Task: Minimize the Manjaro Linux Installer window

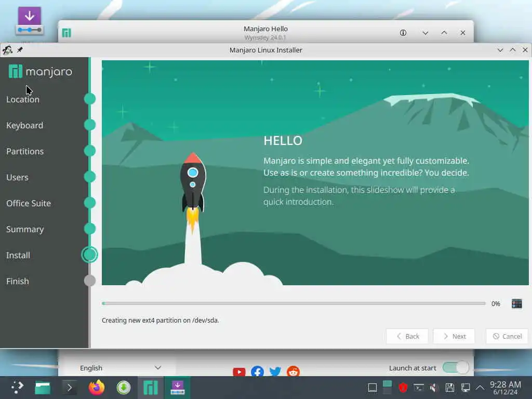Action: 500,50
